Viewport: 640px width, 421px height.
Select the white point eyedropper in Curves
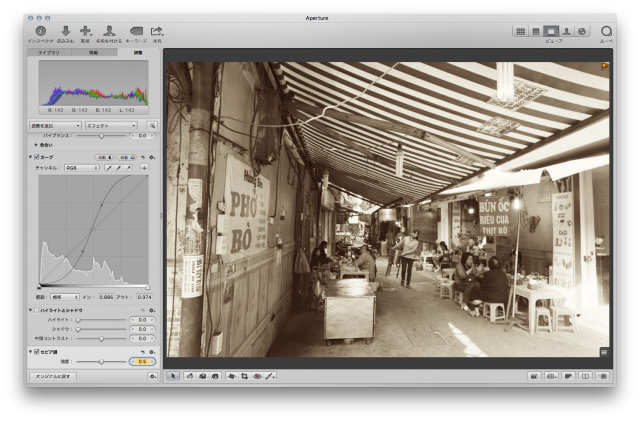coord(128,168)
